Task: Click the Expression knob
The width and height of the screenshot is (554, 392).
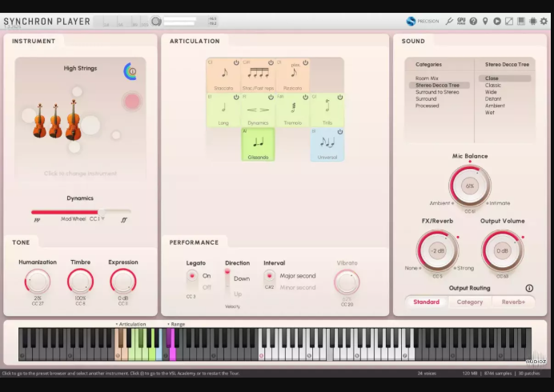Action: (x=123, y=282)
